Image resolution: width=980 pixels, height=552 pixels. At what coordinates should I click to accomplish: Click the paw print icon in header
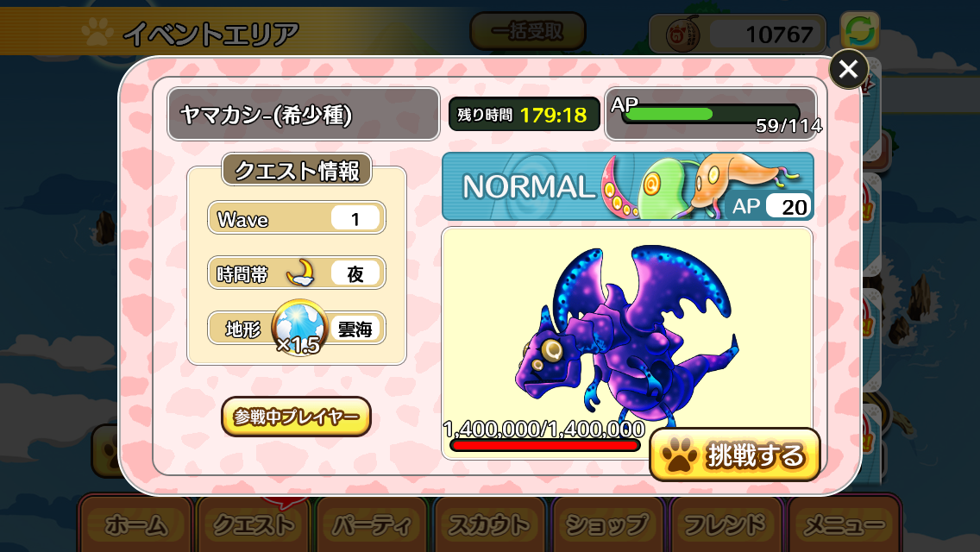click(x=97, y=32)
